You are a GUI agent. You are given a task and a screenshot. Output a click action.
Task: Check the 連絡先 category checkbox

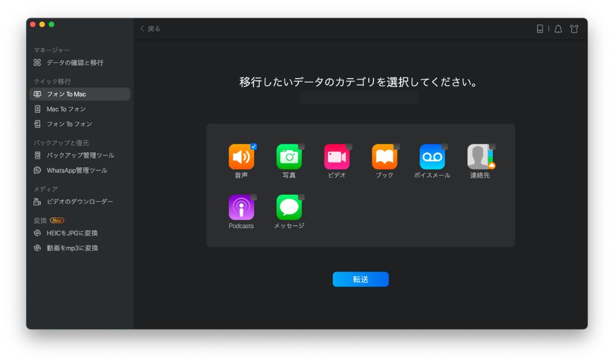coord(493,146)
